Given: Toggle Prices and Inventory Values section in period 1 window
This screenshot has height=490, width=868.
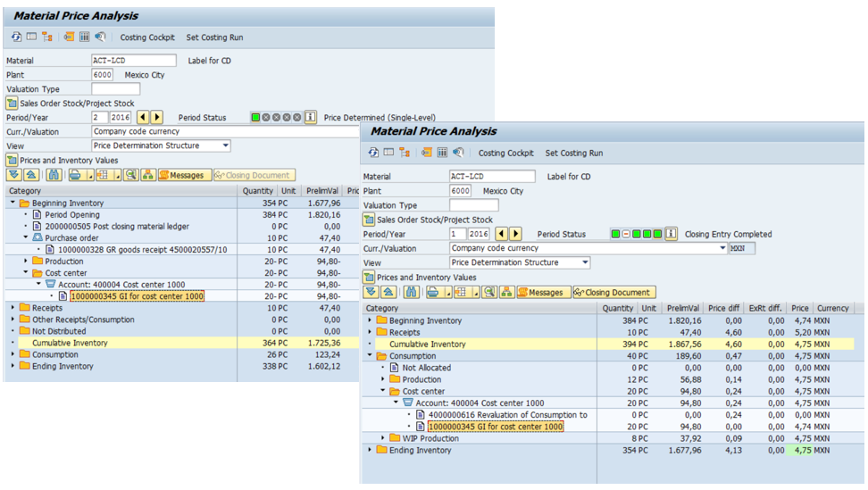Looking at the screenshot, I should coord(369,277).
